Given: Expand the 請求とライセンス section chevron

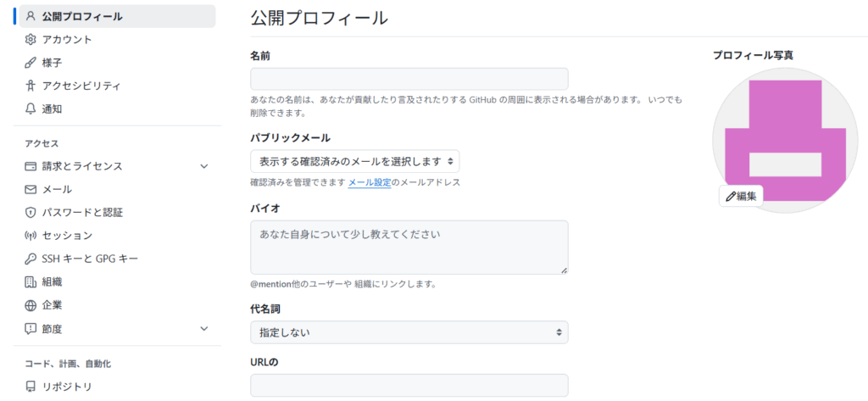Looking at the screenshot, I should pyautogui.click(x=204, y=166).
